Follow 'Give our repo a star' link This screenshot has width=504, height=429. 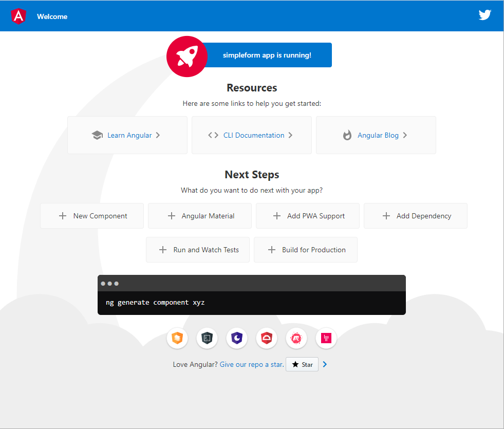click(x=252, y=364)
